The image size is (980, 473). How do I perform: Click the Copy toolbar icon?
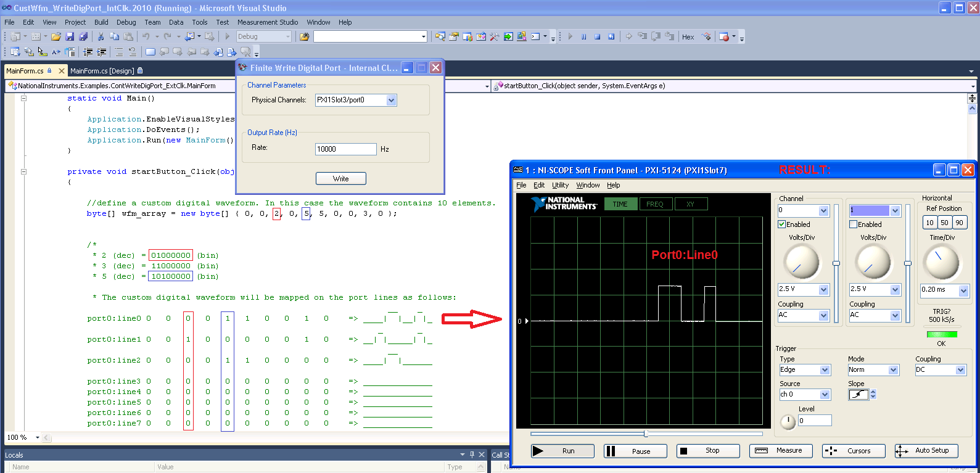pyautogui.click(x=114, y=36)
